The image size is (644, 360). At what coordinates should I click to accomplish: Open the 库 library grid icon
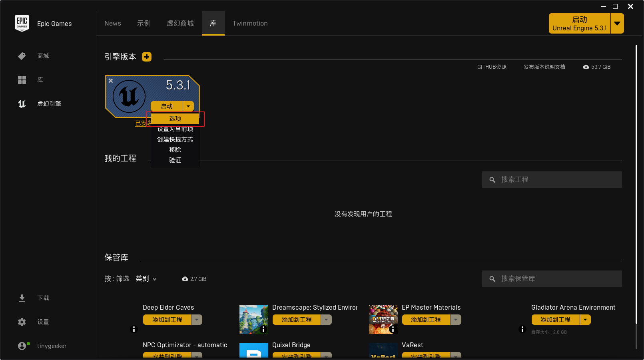tap(22, 80)
